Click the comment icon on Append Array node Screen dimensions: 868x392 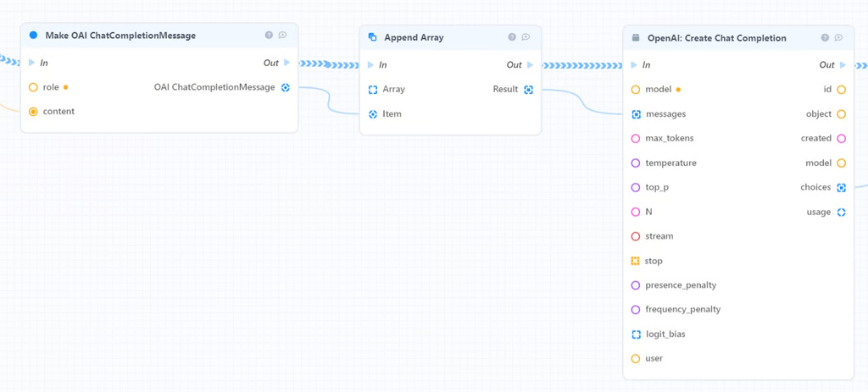coord(526,37)
